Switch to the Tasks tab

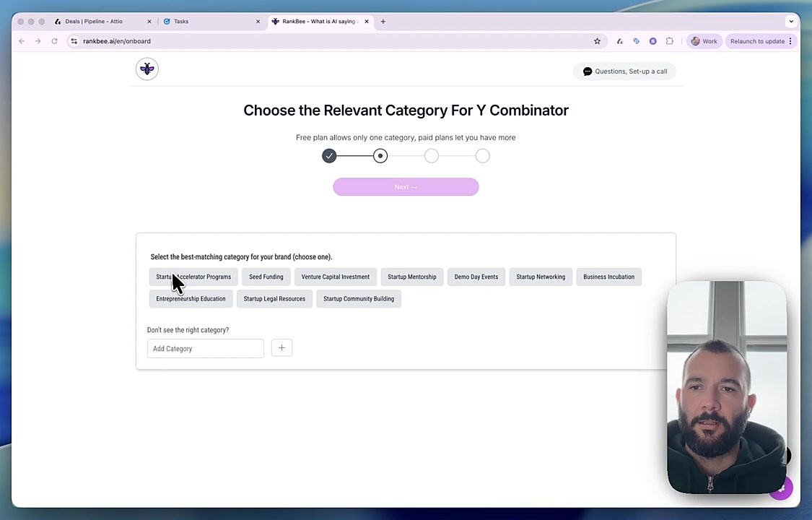pyautogui.click(x=181, y=22)
